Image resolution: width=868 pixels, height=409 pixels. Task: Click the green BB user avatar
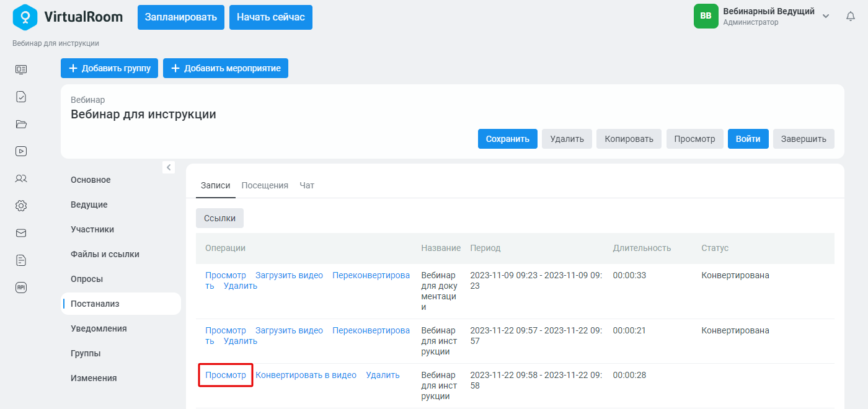(706, 16)
